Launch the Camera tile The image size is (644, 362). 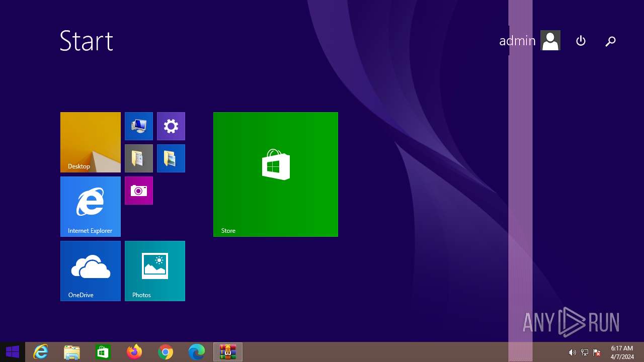(139, 191)
